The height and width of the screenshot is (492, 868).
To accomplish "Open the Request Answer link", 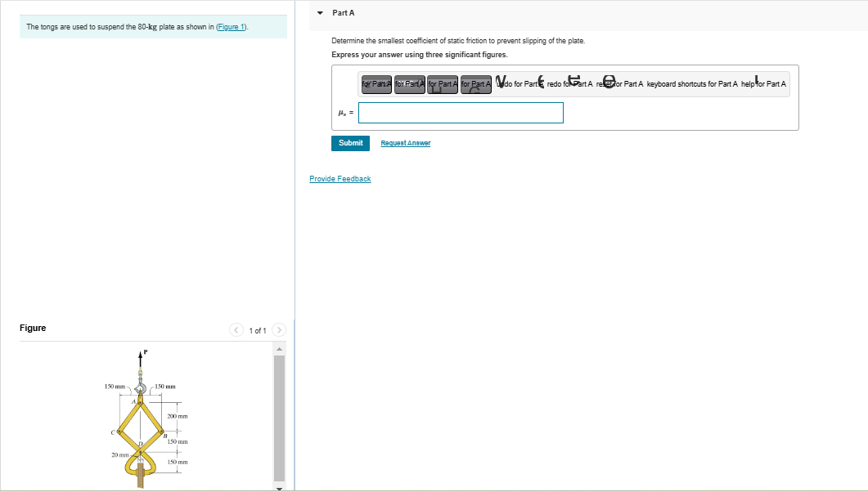I will (x=406, y=142).
